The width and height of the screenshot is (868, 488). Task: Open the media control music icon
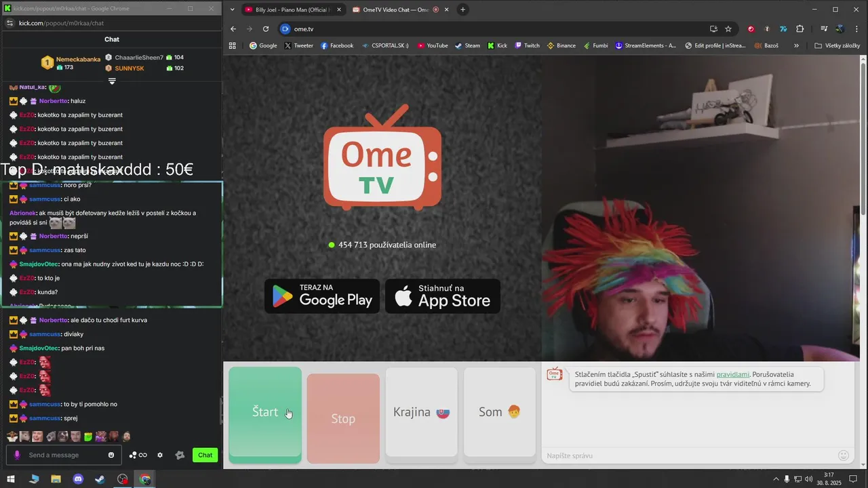click(x=824, y=29)
